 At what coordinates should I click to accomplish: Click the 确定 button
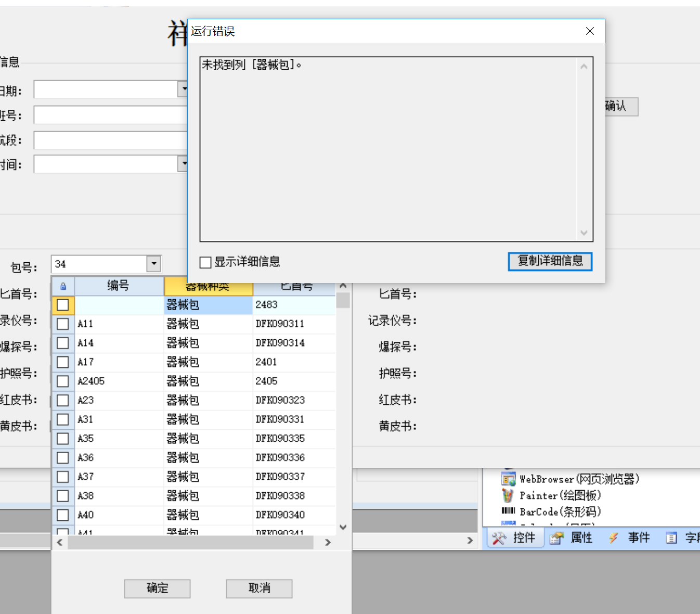pyautogui.click(x=157, y=589)
